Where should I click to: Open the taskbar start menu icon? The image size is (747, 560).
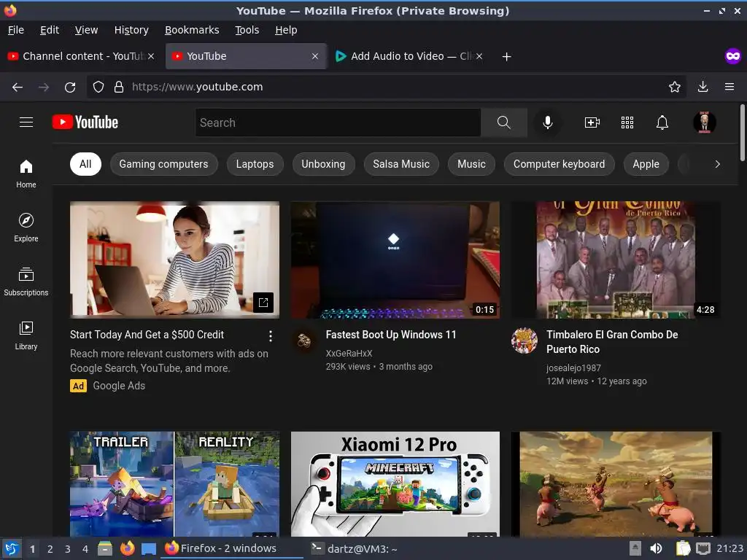pos(12,548)
